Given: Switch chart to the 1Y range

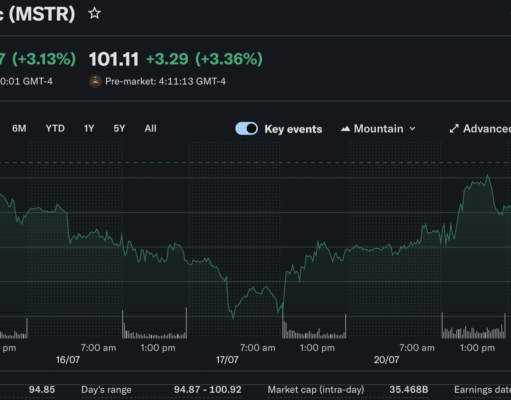Looking at the screenshot, I should (x=89, y=129).
